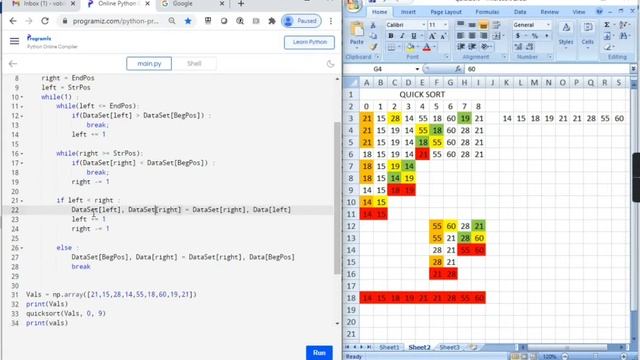This screenshot has width=640, height=360.
Task: Open the Insert ribbon tab
Action: pos(408,12)
